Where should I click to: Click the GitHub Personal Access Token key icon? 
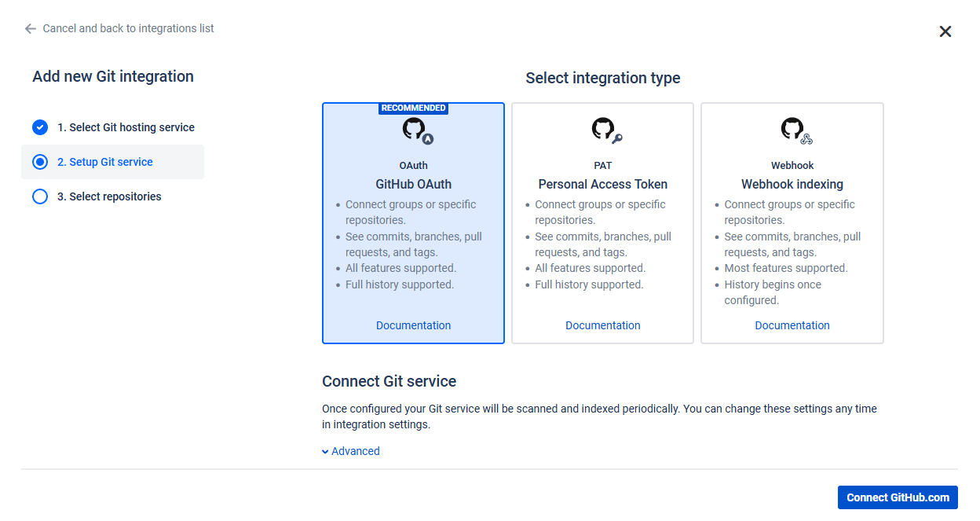click(617, 139)
